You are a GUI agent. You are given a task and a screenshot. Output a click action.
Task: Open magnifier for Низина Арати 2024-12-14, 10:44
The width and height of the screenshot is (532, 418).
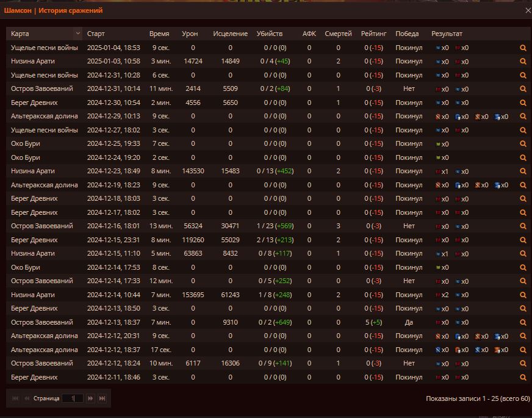tap(523, 295)
